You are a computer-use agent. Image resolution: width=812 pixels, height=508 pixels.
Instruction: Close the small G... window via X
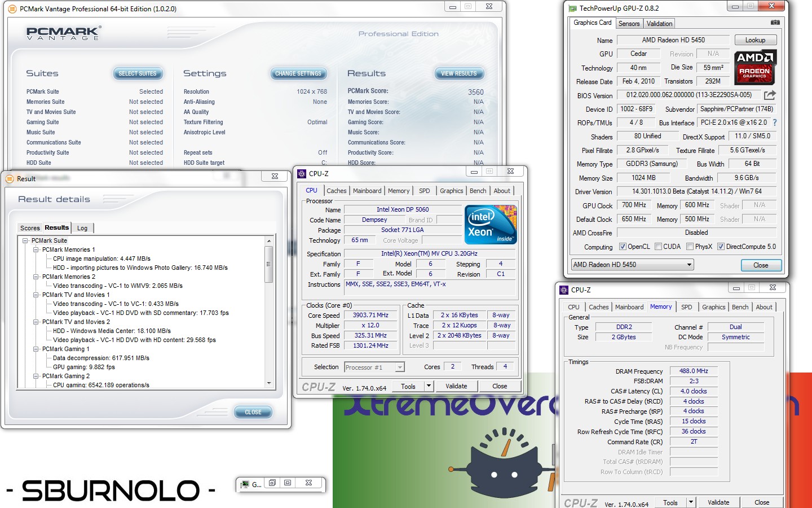click(308, 483)
